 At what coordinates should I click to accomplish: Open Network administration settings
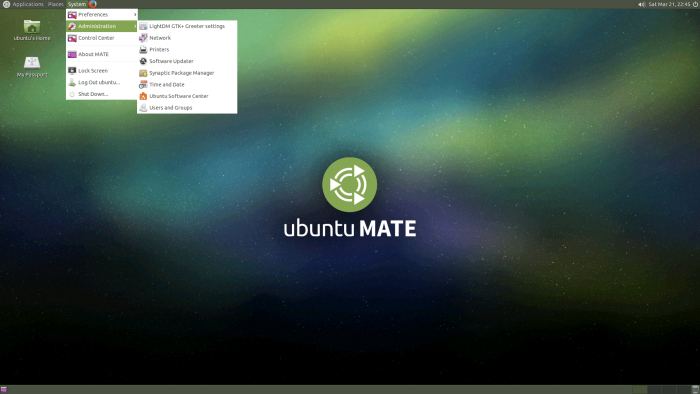pyautogui.click(x=187, y=38)
